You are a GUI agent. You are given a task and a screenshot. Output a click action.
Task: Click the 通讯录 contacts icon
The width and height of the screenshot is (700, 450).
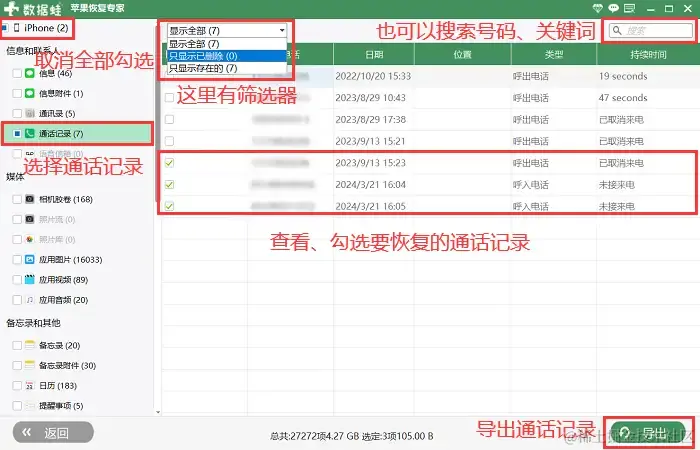[30, 113]
